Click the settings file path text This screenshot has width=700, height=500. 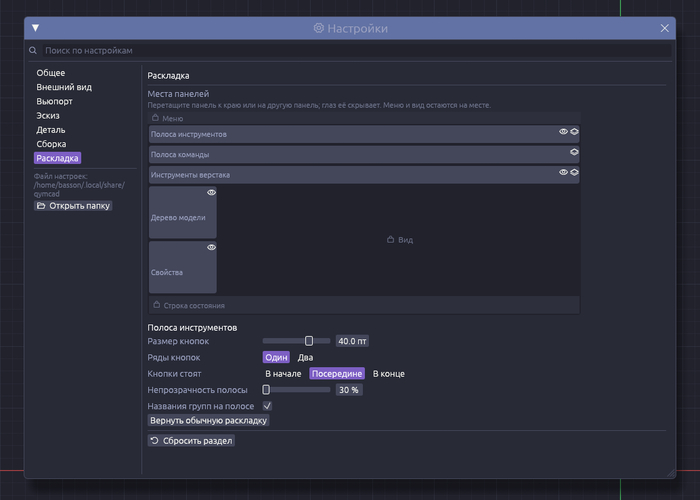click(79, 189)
